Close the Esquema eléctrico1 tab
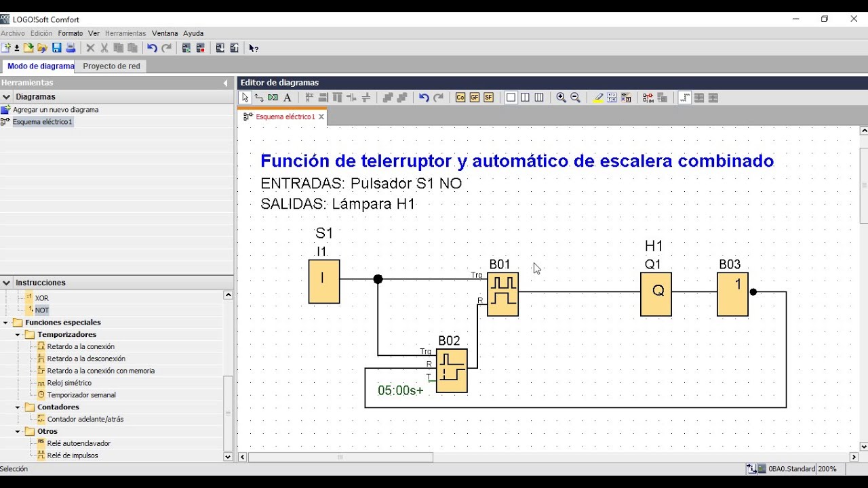Screen dimensions: 868x488 click(321, 117)
